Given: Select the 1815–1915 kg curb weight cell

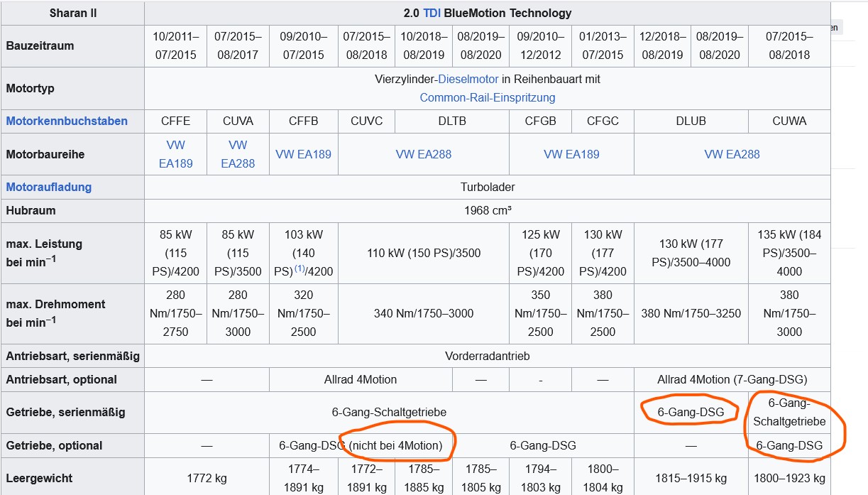Looking at the screenshot, I should (x=691, y=478).
